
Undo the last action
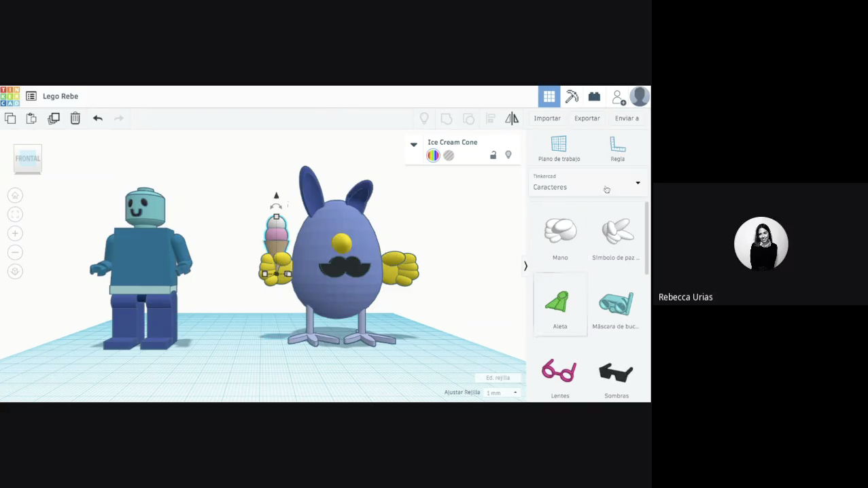point(98,118)
